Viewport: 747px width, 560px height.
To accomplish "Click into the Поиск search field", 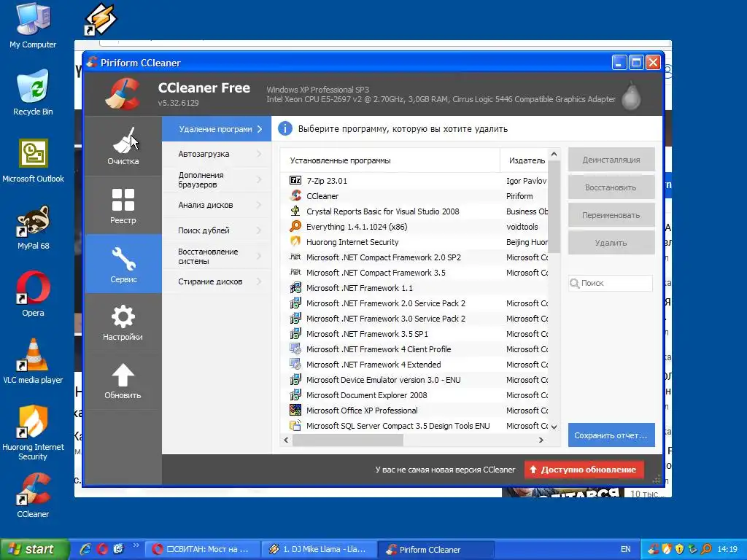I will tap(611, 283).
